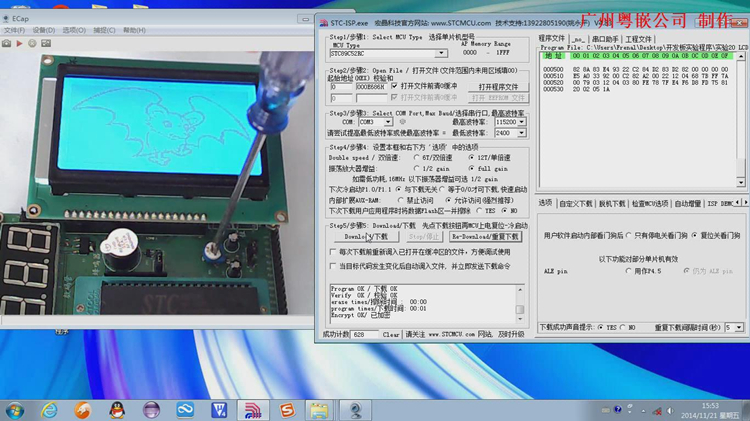This screenshot has height=421, width=750.
Task: Open the 最低波特率 2400 dropdown
Action: click(x=521, y=133)
